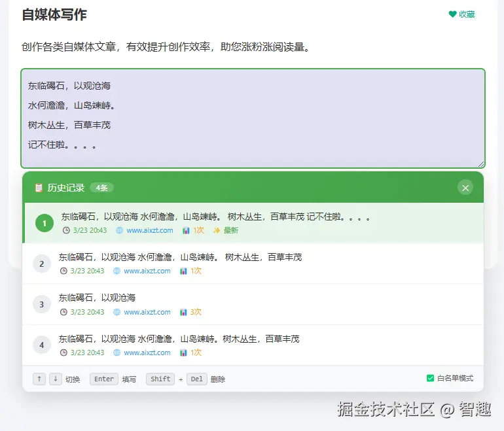Image resolution: width=504 pixels, height=431 pixels.
Task: Click the globe icon in entry 4
Action: pos(117,353)
